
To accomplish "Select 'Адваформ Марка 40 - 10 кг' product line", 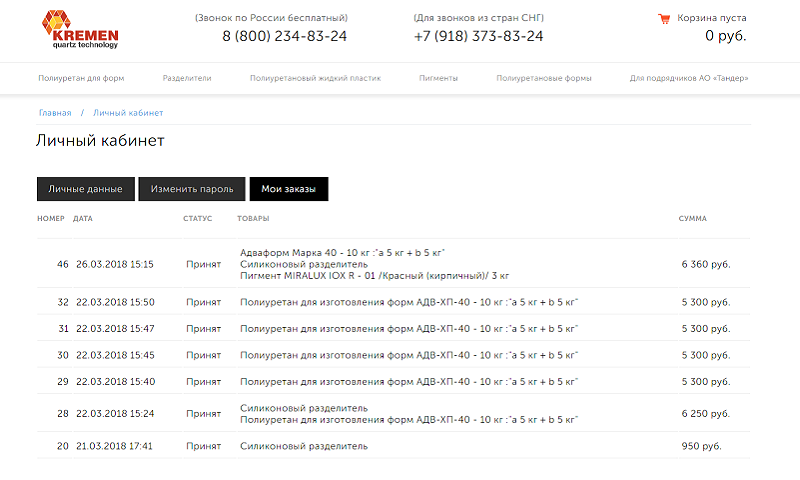I will pos(342,252).
